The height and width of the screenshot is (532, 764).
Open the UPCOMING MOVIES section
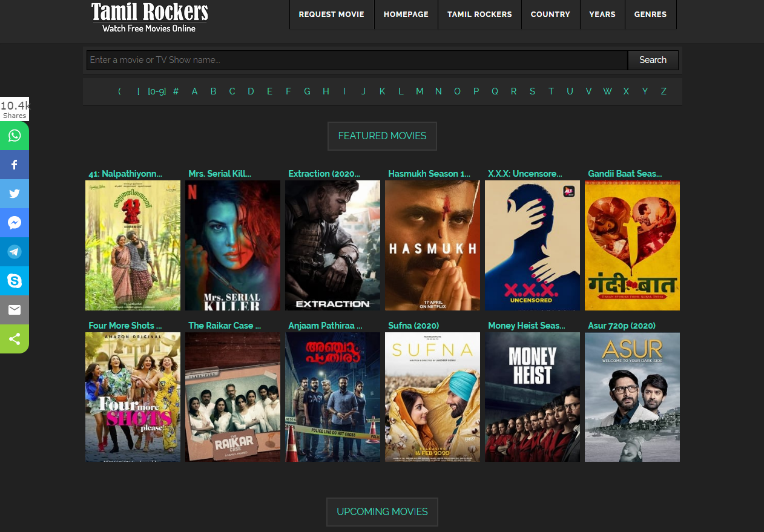coord(382,512)
